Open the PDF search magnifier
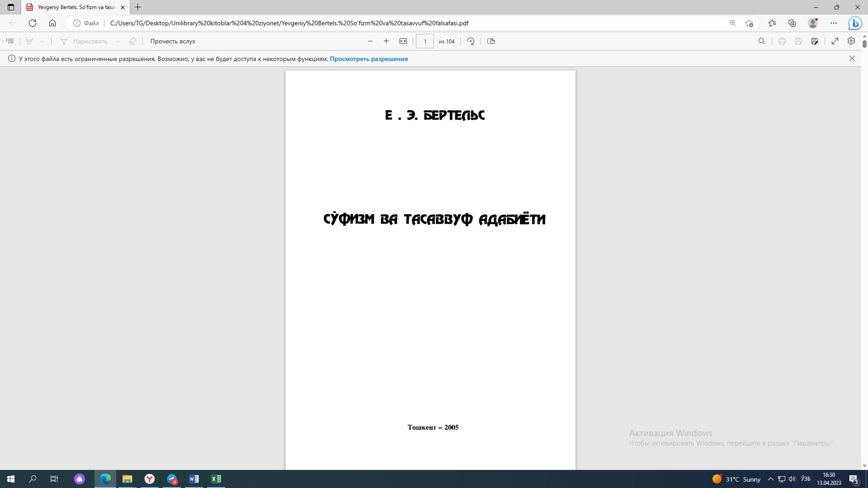Screen dimensions: 868x488 pyautogui.click(x=761, y=41)
